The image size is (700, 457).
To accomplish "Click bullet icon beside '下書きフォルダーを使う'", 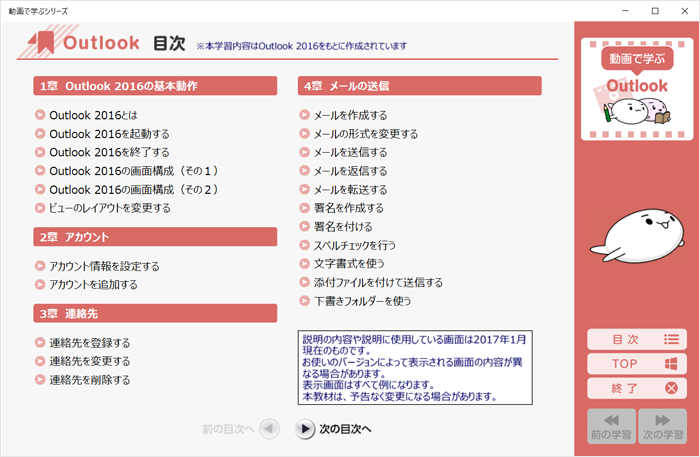I will [304, 301].
